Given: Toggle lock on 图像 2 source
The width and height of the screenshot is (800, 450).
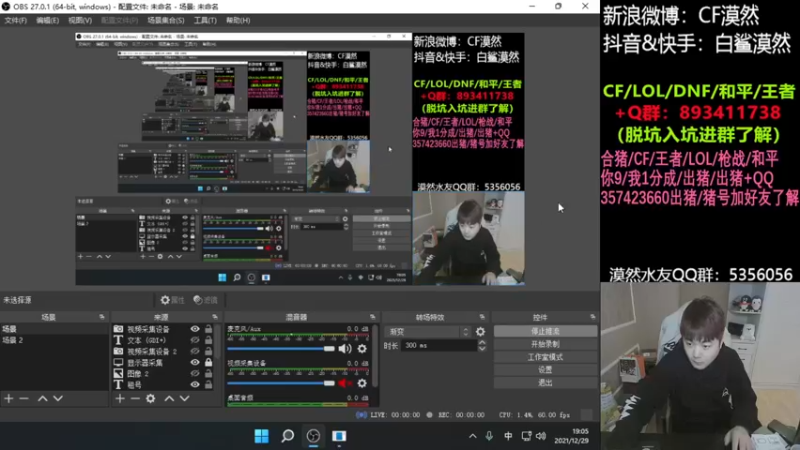Looking at the screenshot, I should click(208, 374).
